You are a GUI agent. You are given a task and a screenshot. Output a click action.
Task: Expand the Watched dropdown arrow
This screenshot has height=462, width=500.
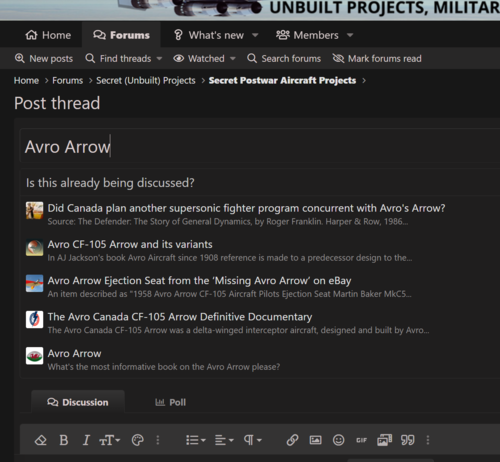point(233,59)
